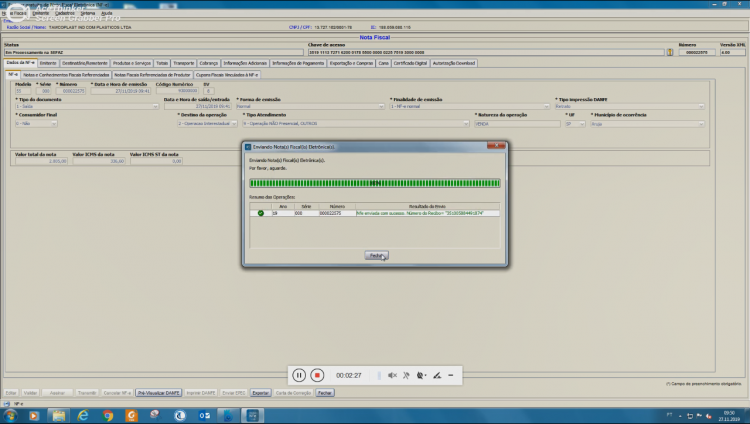Screen dimensions: 750x424
Task: Click the Exportar button
Action: [260, 393]
